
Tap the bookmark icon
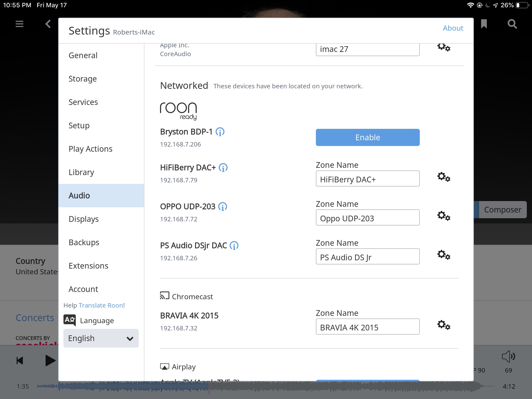(x=484, y=24)
